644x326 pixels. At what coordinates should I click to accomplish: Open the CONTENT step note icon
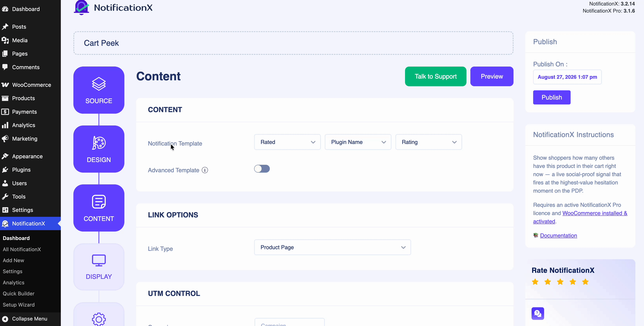(x=99, y=202)
